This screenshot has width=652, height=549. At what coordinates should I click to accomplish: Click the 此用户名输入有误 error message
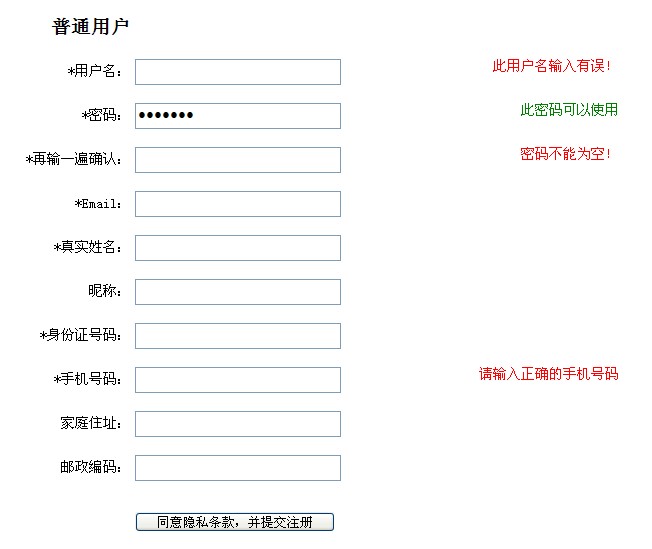tap(551, 66)
